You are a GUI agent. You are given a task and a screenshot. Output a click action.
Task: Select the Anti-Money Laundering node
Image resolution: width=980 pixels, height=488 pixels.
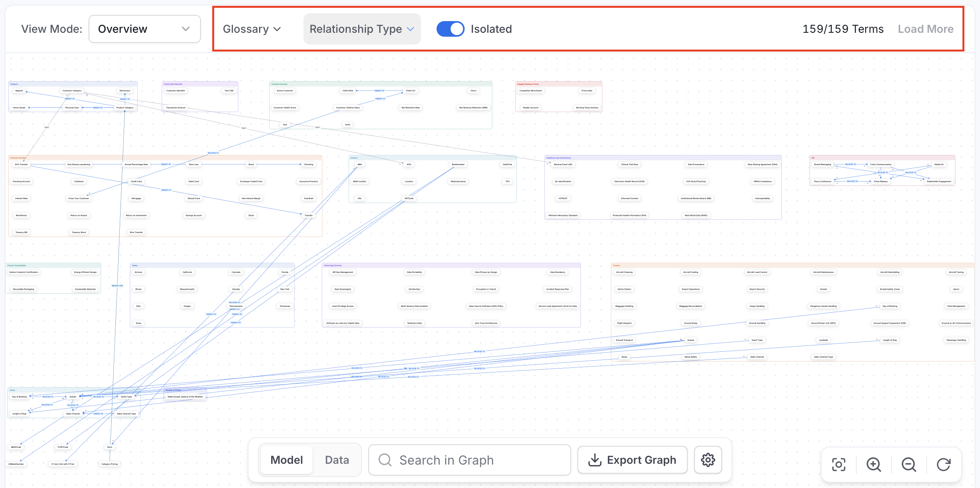pyautogui.click(x=79, y=164)
